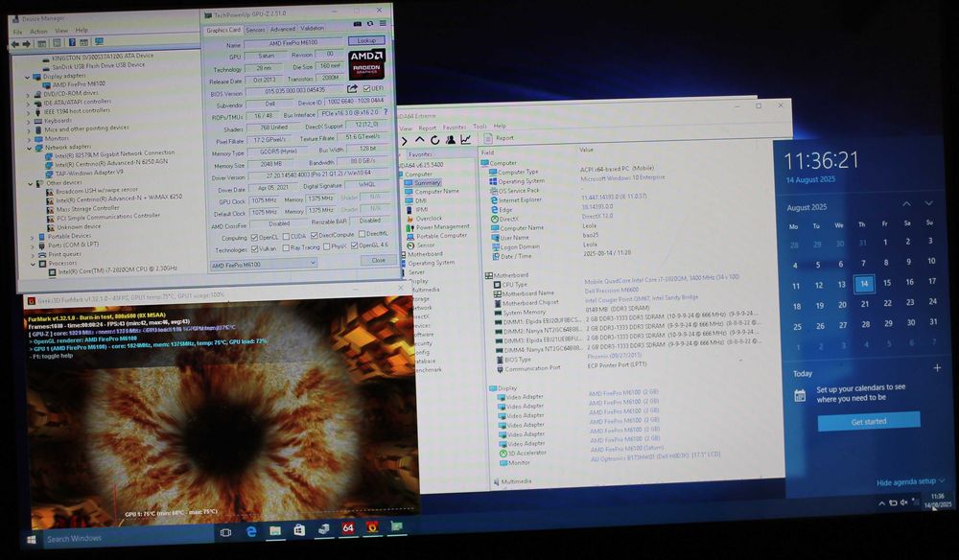Click the AIDA64 up arrow toolbar icon
Screen dimensions: 959x560
point(420,141)
